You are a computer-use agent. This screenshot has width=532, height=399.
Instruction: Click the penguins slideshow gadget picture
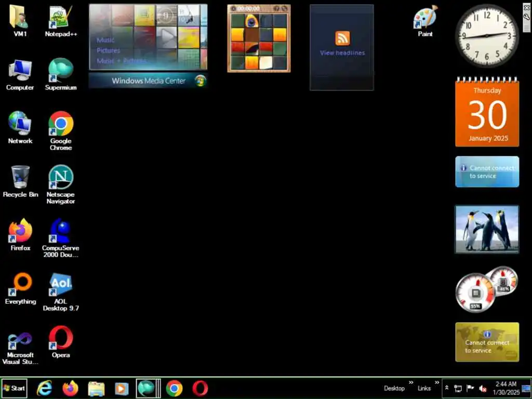(x=487, y=229)
